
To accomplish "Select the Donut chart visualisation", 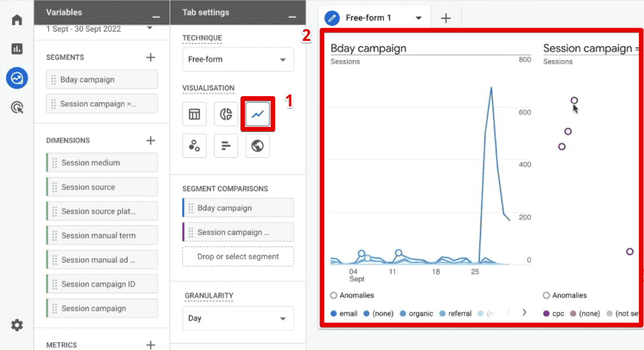I will coord(226,114).
